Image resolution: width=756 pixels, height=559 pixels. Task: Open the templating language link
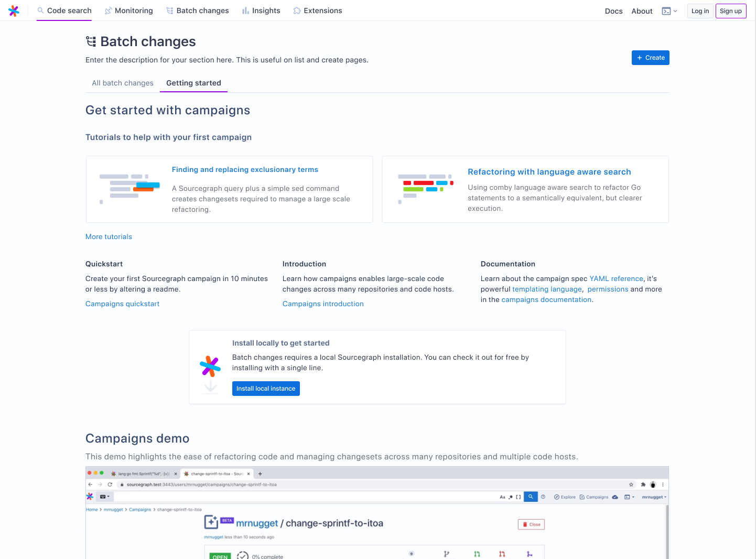pos(547,289)
